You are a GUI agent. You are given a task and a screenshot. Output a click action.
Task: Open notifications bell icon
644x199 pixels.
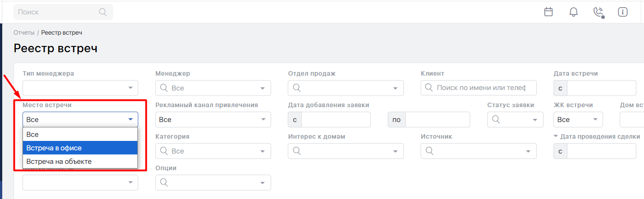pyautogui.click(x=573, y=12)
